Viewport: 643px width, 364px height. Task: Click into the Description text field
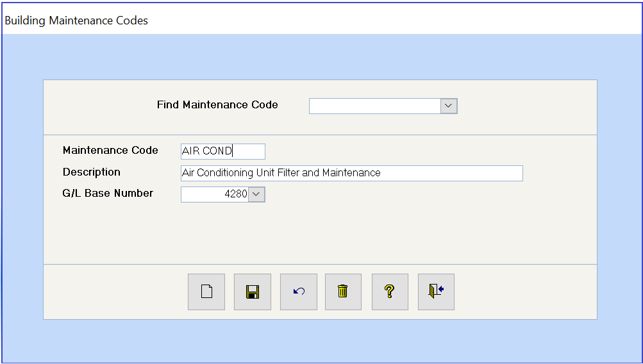coord(351,173)
